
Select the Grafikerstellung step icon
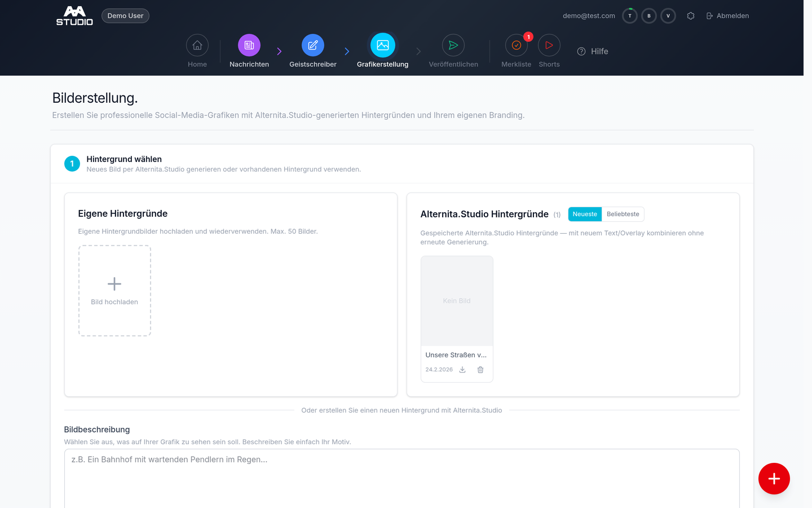[x=383, y=45]
